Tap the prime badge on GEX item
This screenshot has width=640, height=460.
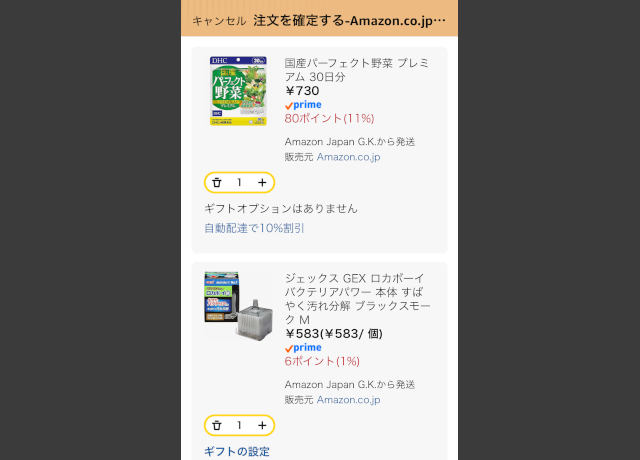(x=303, y=348)
